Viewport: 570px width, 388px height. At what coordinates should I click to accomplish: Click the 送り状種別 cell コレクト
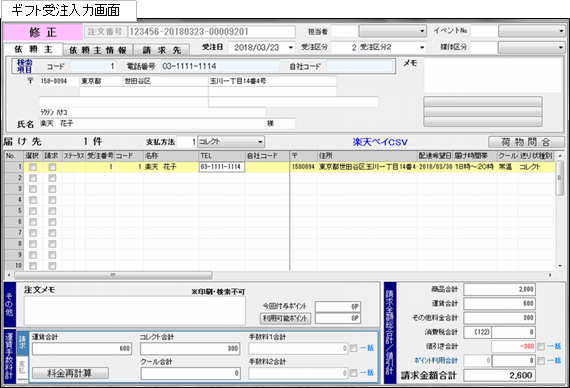[536, 167]
